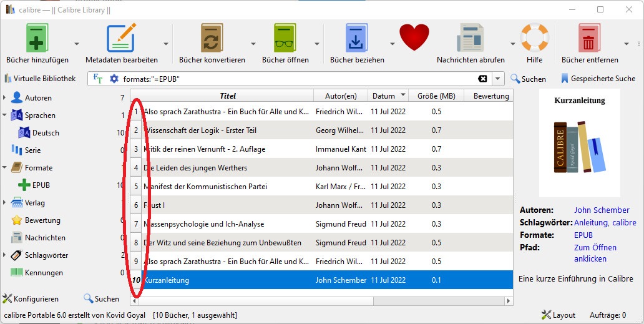Image resolution: width=644 pixels, height=324 pixels.
Task: Click the Bücher öffnen glasses icon
Action: 285,38
